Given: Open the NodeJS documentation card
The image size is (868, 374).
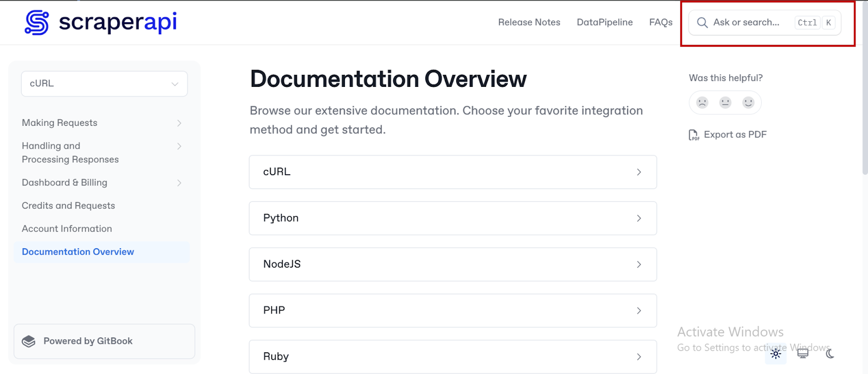Looking at the screenshot, I should 453,264.
